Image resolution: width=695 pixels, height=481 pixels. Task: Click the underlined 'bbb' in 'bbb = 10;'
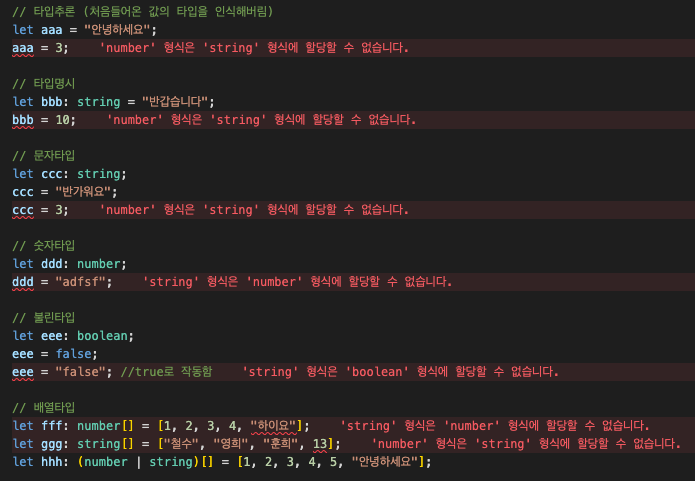click(x=23, y=120)
